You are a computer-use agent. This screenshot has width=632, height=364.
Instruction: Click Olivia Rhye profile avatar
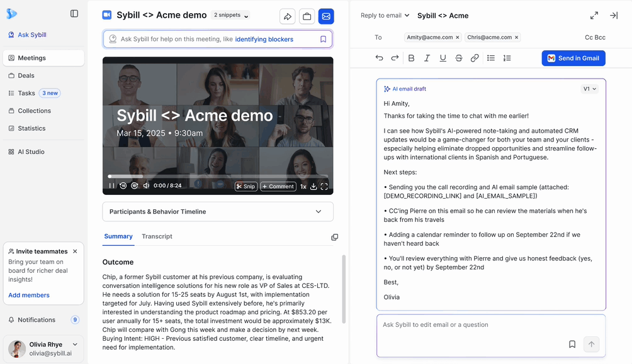[x=17, y=349]
